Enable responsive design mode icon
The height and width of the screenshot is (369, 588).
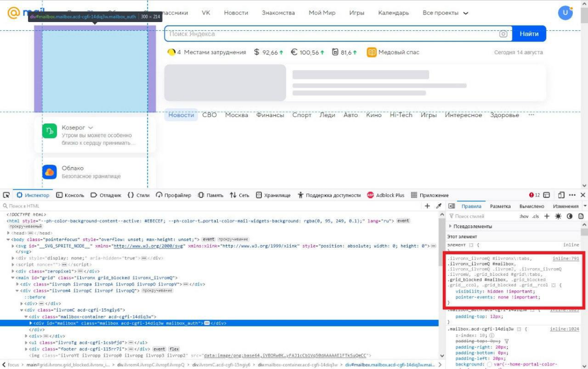coord(561,195)
